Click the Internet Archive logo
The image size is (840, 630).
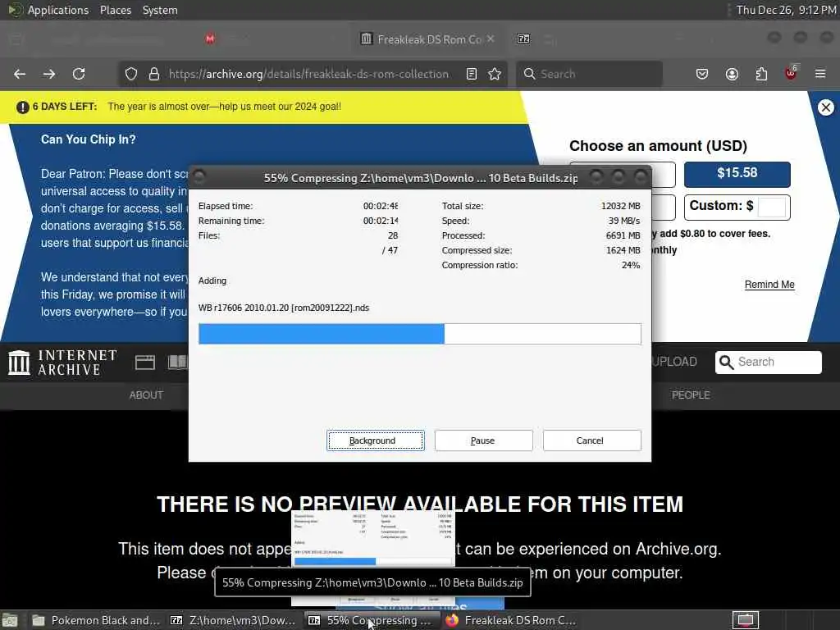tap(62, 363)
